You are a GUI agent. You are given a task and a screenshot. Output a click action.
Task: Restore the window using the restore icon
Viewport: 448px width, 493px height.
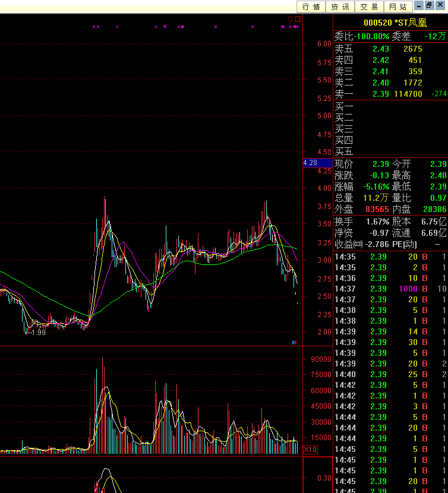(x=430, y=5)
